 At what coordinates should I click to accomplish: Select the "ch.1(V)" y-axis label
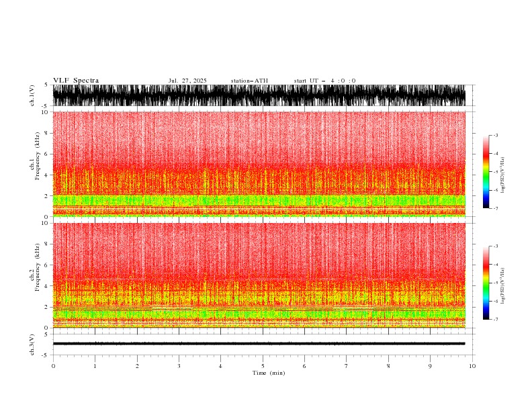32,95
